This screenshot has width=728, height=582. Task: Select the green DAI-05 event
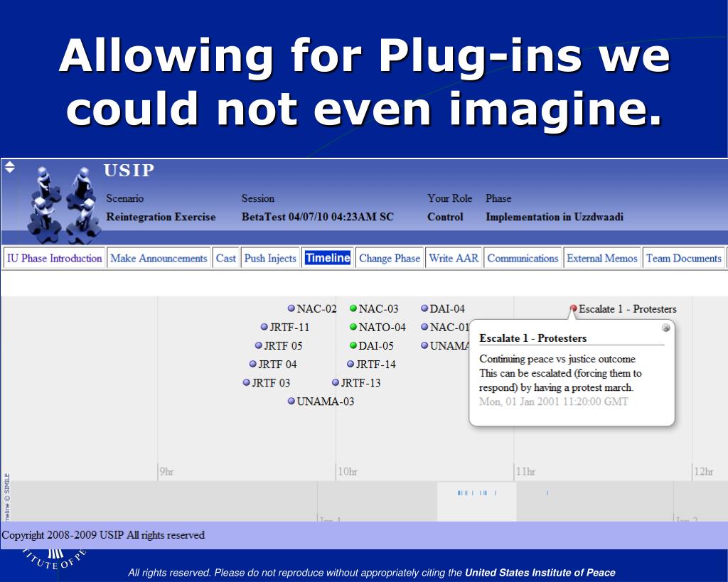tap(372, 346)
